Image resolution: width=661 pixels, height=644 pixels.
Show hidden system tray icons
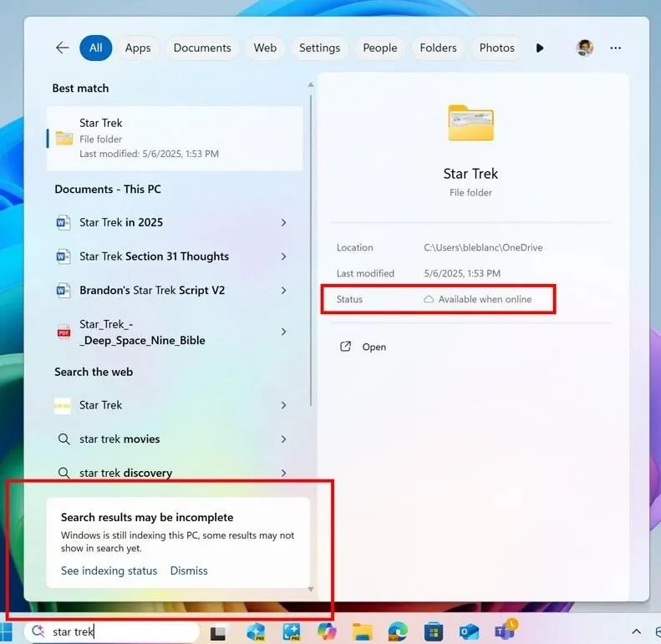point(637,631)
